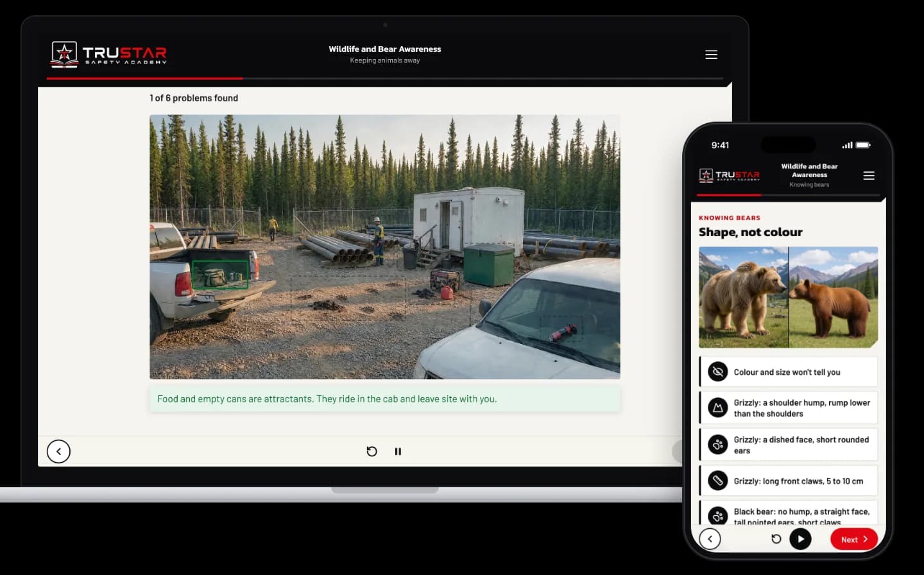Tap the TruStar logo on the phone

729,175
